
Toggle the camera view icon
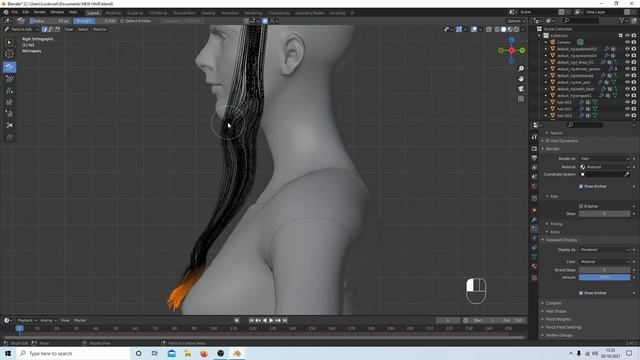click(521, 89)
